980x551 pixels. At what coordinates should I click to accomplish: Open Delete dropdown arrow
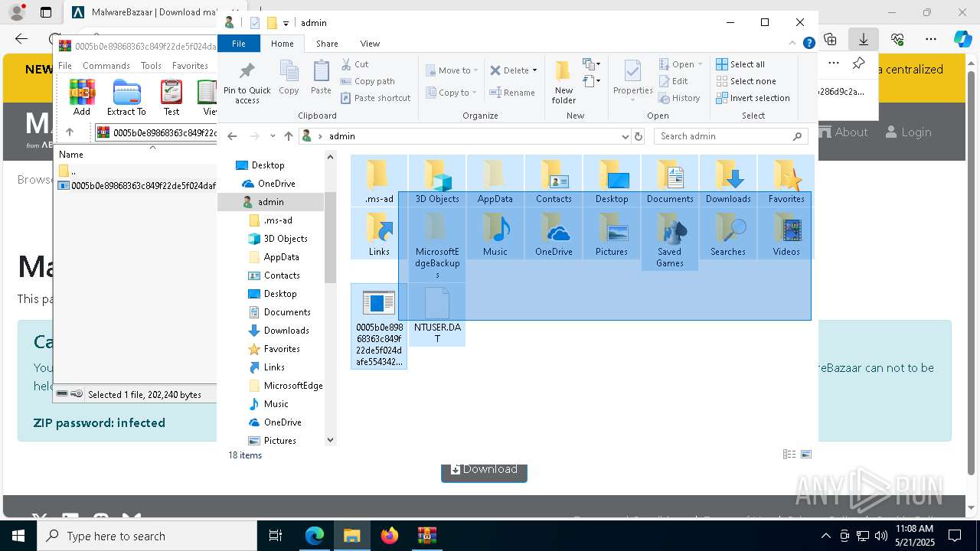tap(534, 70)
